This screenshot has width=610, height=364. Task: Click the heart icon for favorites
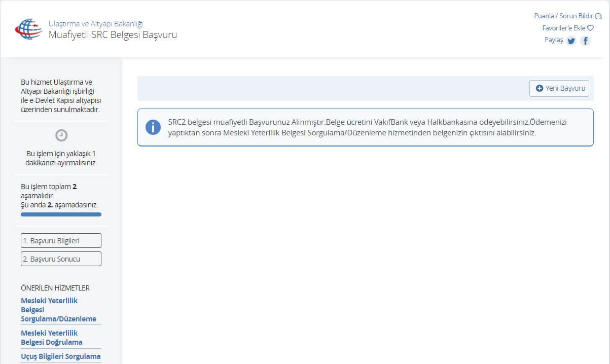click(590, 28)
